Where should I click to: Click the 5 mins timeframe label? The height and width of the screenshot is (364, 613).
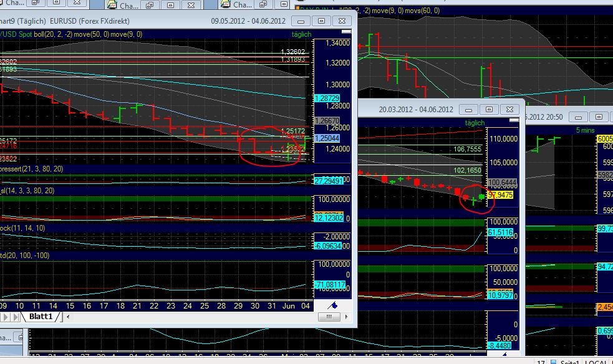click(585, 130)
